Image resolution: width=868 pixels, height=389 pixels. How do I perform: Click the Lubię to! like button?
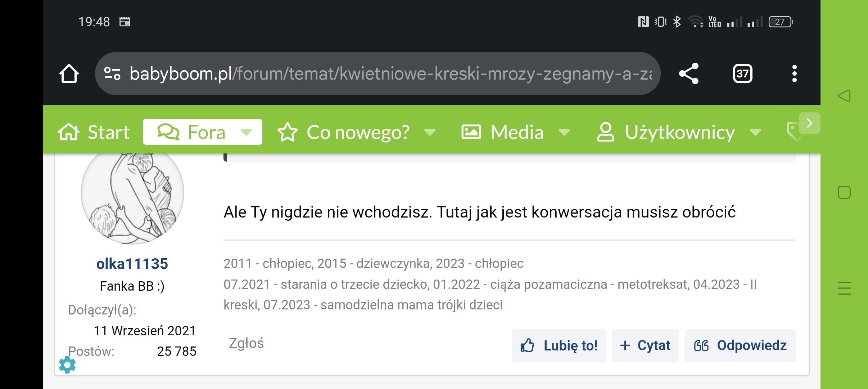tap(559, 345)
